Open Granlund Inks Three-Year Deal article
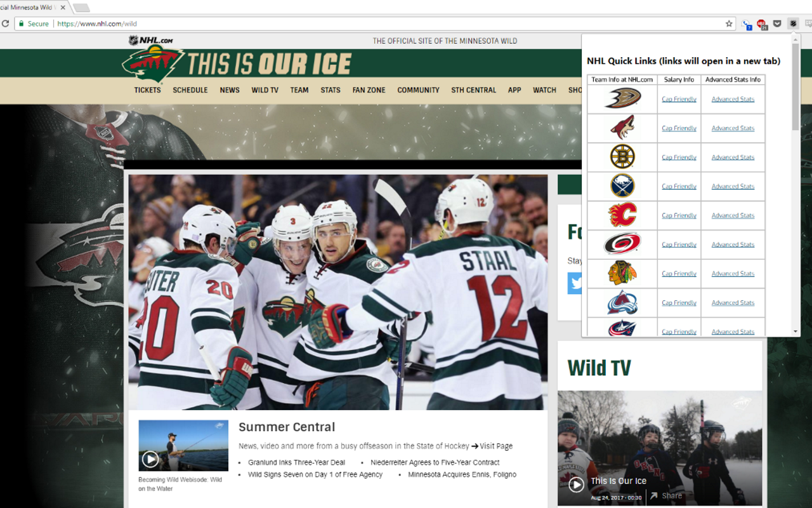The width and height of the screenshot is (812, 508). 296,462
